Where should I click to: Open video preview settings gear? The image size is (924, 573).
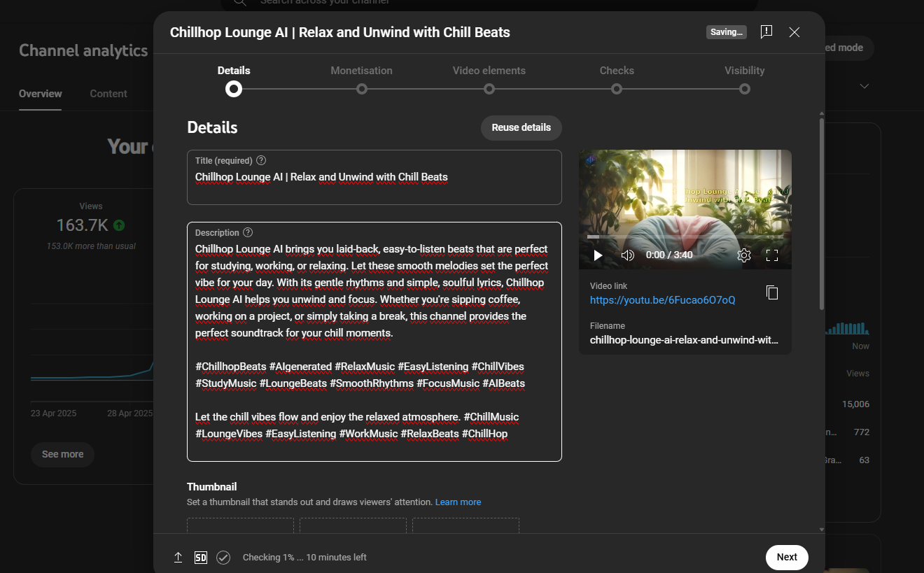[x=744, y=255]
